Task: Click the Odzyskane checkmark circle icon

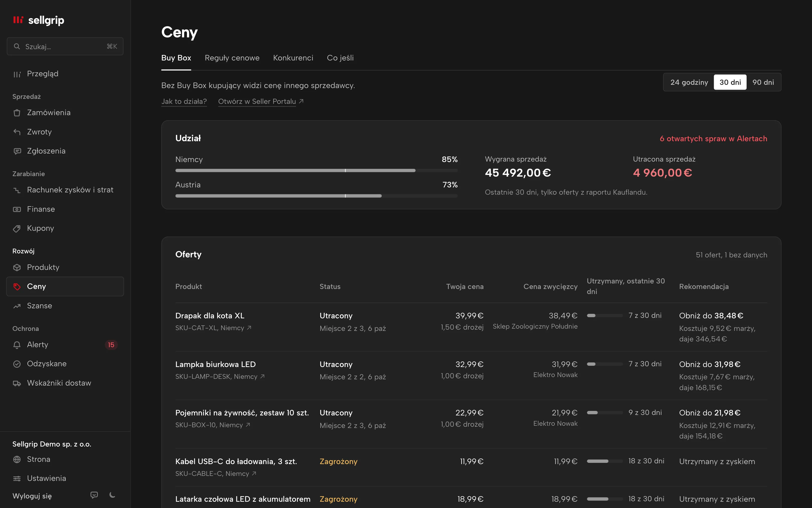Action: point(17,364)
